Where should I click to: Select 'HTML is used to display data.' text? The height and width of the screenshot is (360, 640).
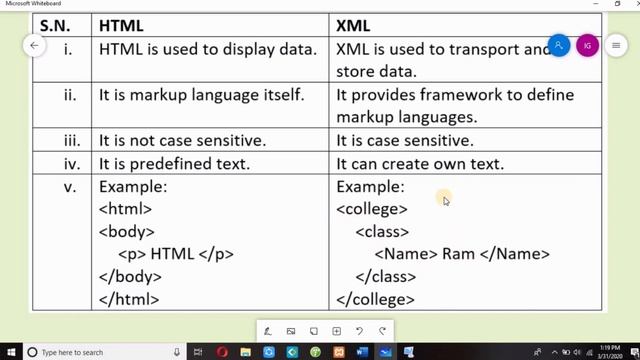point(208,49)
